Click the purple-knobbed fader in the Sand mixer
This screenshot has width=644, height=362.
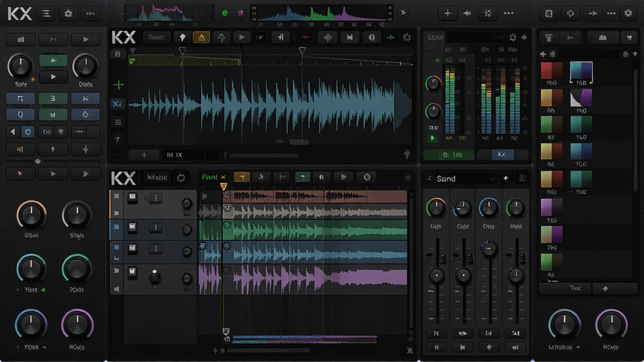point(489,248)
